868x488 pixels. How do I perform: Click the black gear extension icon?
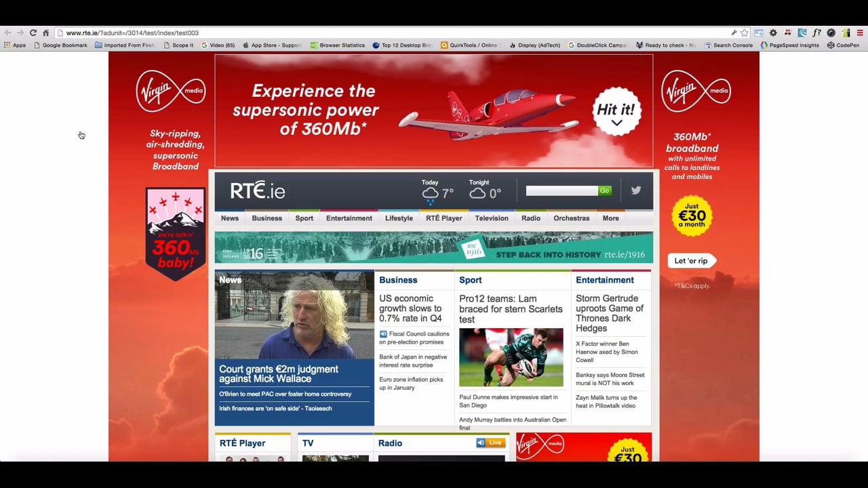(773, 33)
